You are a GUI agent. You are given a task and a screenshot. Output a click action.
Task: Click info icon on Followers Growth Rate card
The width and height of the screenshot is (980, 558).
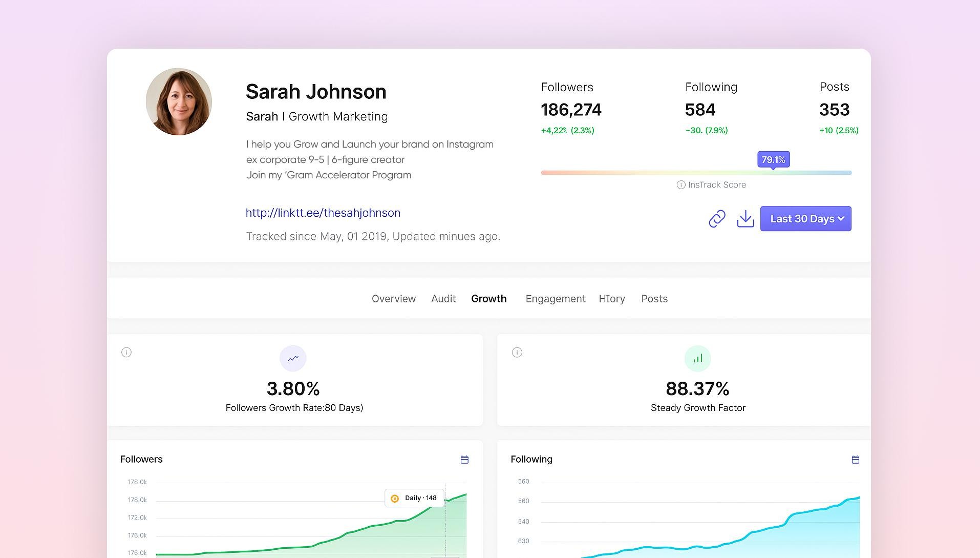click(126, 352)
